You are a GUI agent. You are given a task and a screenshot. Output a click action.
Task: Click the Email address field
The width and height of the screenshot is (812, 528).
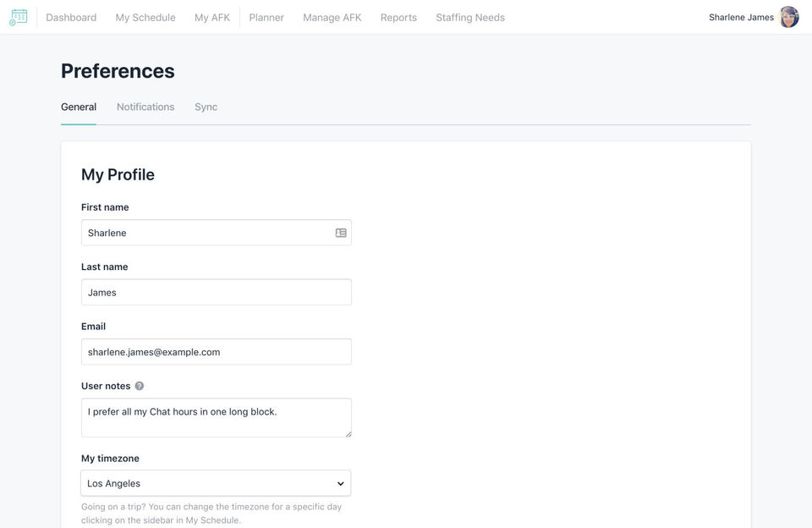(x=216, y=352)
